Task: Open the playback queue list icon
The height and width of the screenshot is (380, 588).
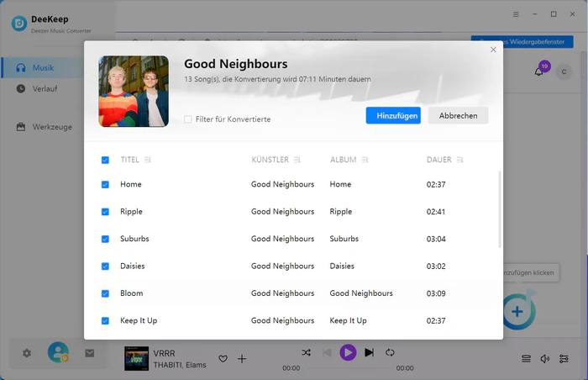Action: click(526, 359)
